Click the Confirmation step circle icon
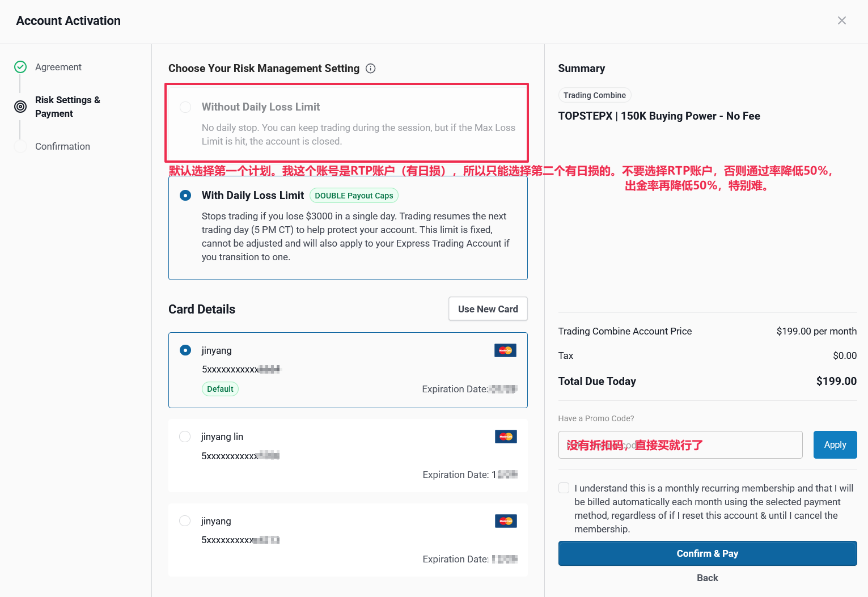The width and height of the screenshot is (868, 597). pos(20,146)
